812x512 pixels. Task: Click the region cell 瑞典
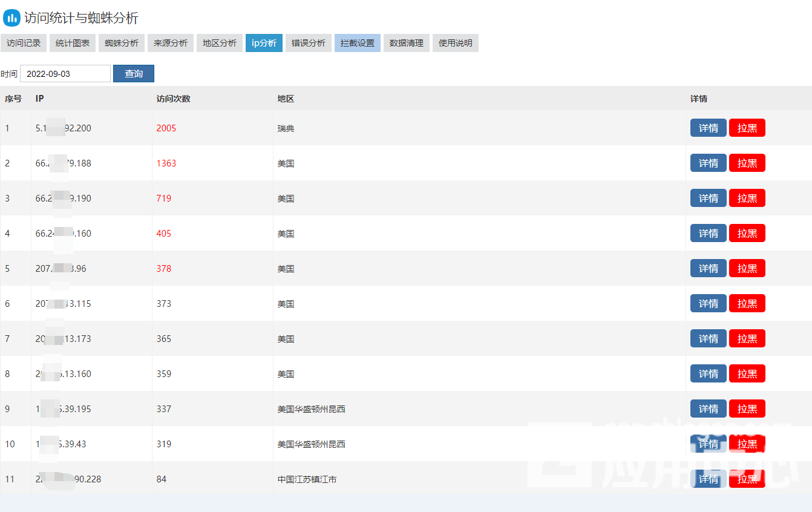point(286,128)
